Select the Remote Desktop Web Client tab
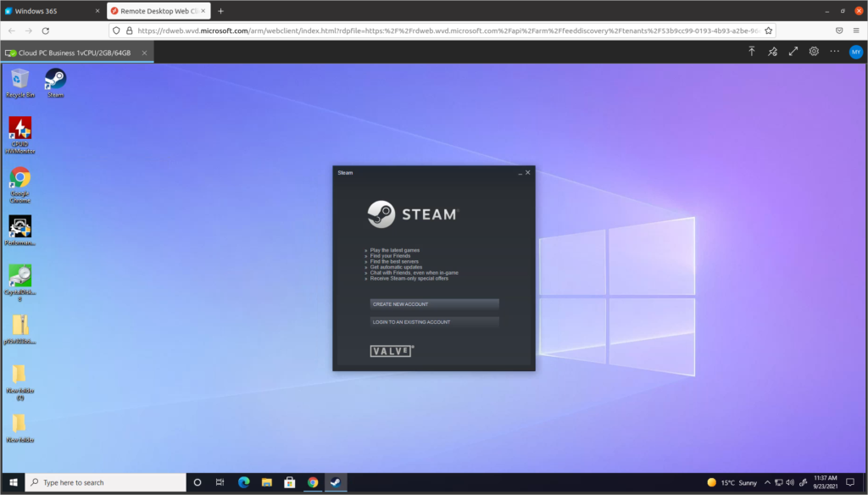Screen dimensions: 868x495 pos(159,11)
